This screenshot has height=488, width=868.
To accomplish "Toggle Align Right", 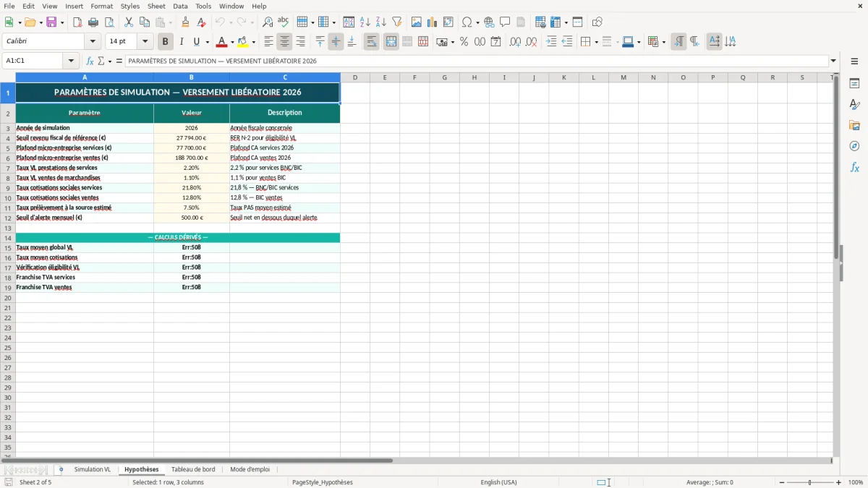I will (x=301, y=42).
